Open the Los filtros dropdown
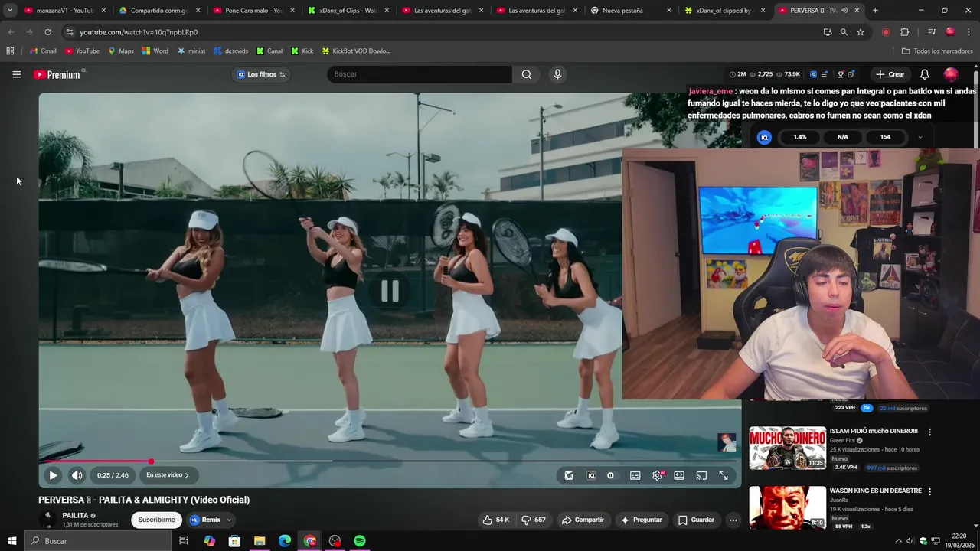The height and width of the screenshot is (551, 980). click(x=261, y=74)
